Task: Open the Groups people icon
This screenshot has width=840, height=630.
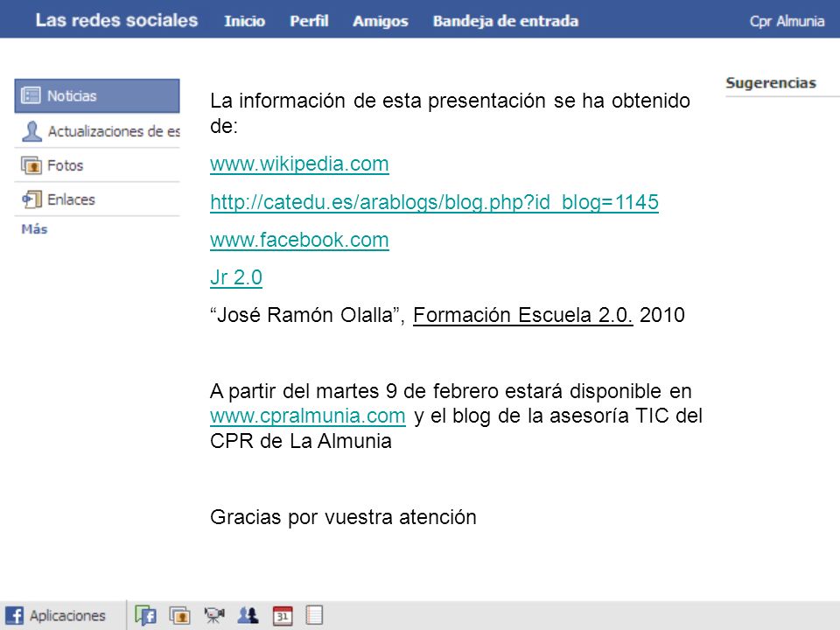Action: (248, 615)
